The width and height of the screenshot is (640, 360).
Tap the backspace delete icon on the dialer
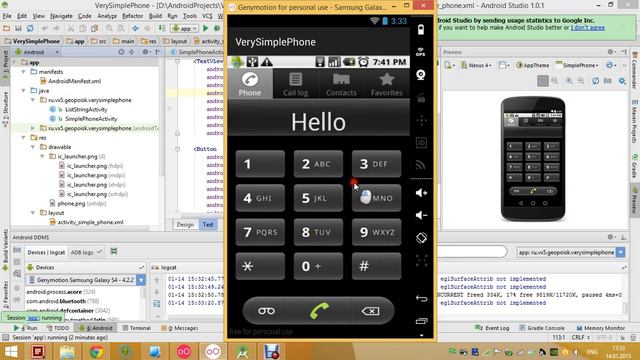(370, 311)
